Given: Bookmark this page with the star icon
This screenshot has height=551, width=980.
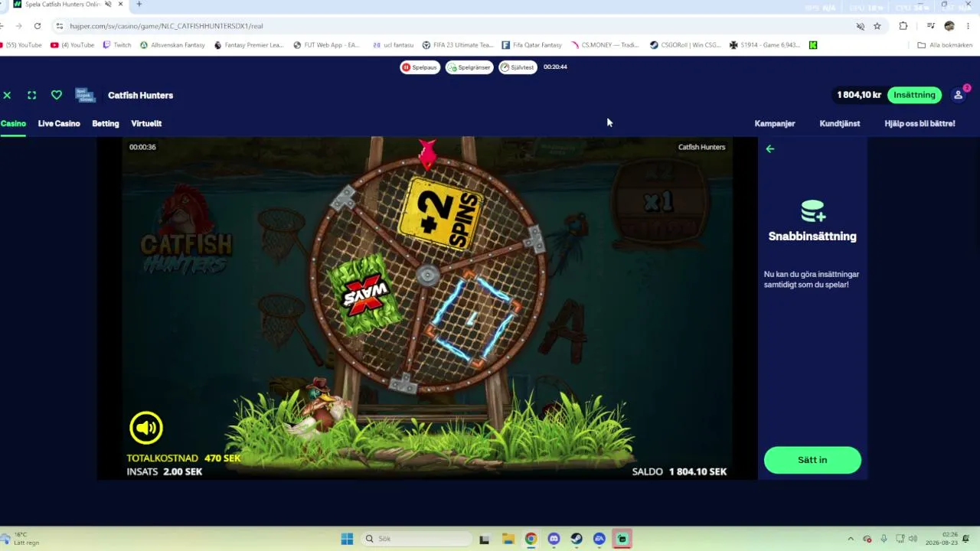Looking at the screenshot, I should click(x=877, y=26).
